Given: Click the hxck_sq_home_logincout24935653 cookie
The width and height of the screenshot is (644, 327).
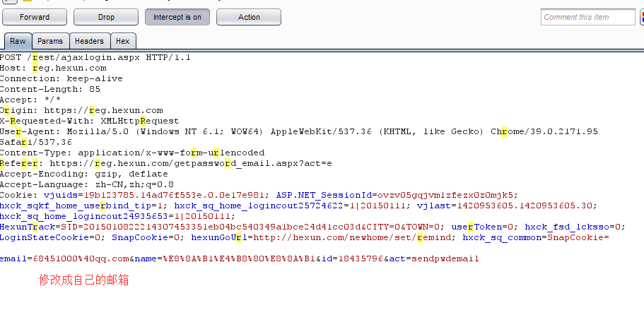Looking at the screenshot, I should pos(115,217).
